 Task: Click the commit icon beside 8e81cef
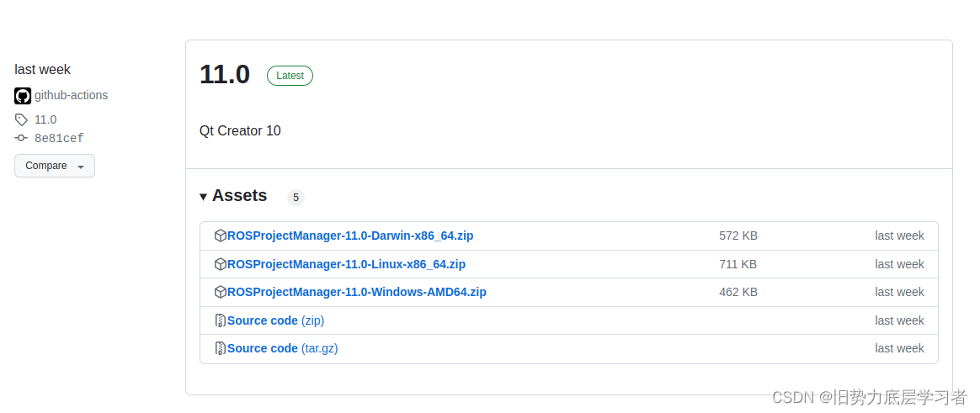(21, 138)
